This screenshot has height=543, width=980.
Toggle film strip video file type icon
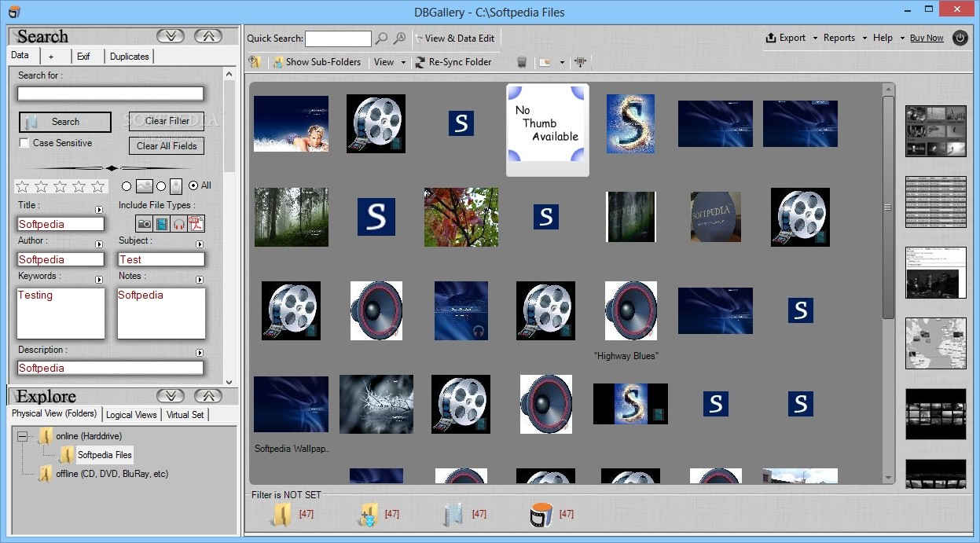(161, 224)
